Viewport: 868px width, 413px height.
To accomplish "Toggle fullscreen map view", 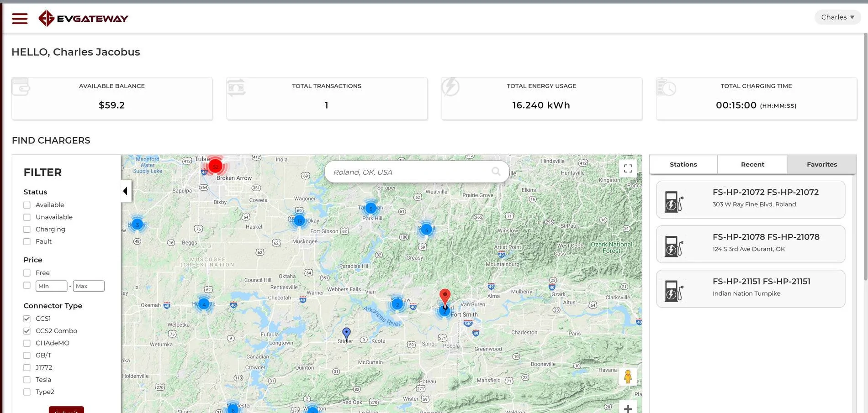I will tap(628, 168).
